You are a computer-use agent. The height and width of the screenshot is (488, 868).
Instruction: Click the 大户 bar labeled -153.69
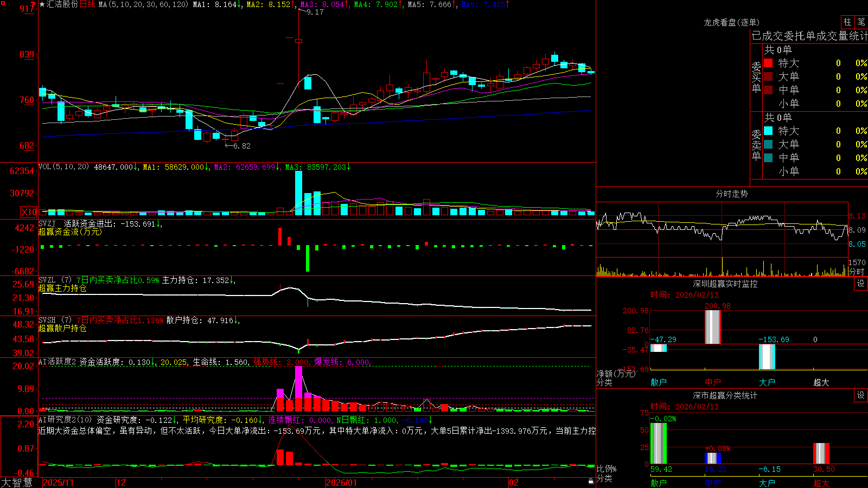pos(767,357)
